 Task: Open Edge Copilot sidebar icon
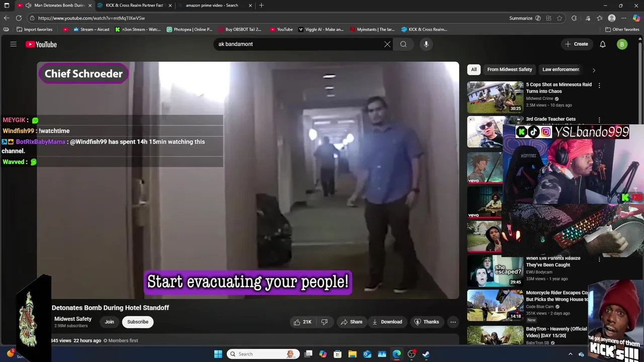point(636,18)
